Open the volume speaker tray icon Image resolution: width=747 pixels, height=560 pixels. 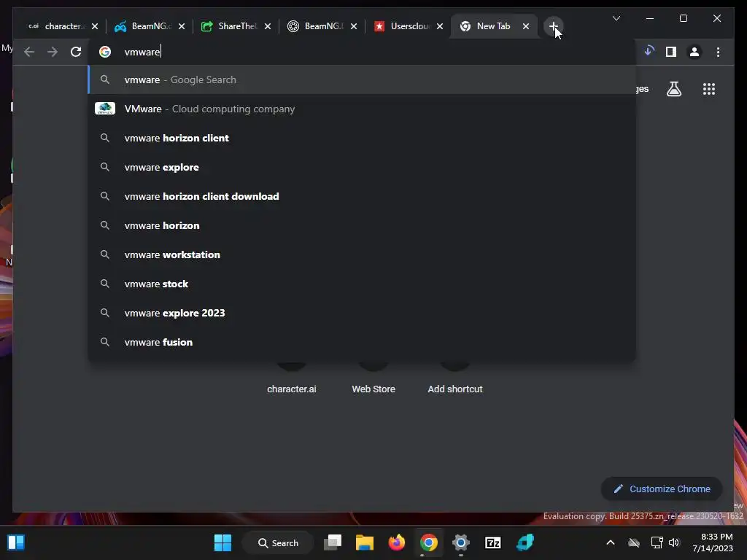[674, 542]
